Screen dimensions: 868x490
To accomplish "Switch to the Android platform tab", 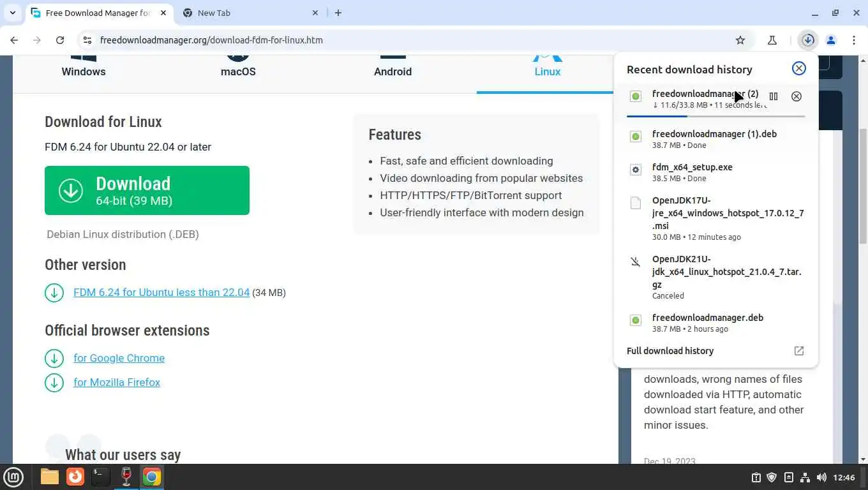I will pos(393,72).
